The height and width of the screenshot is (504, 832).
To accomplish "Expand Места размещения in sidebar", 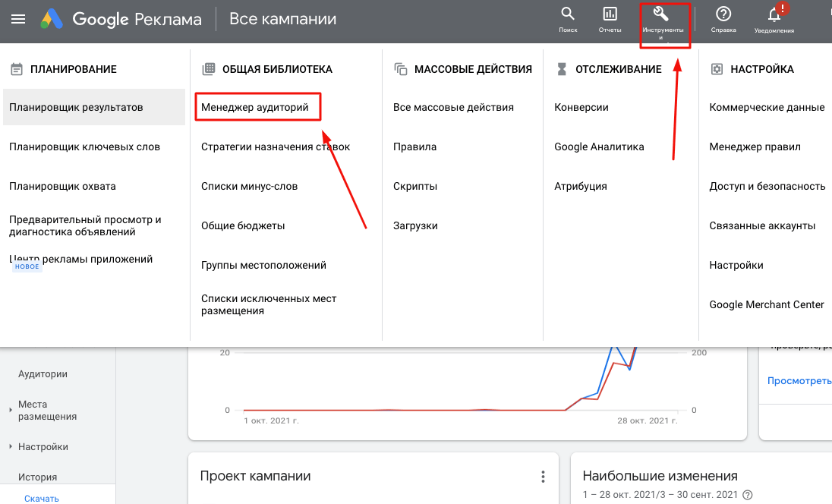I will [11, 410].
